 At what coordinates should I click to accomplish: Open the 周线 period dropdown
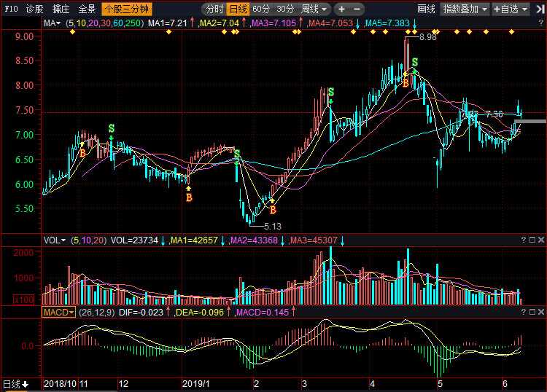pos(314,9)
